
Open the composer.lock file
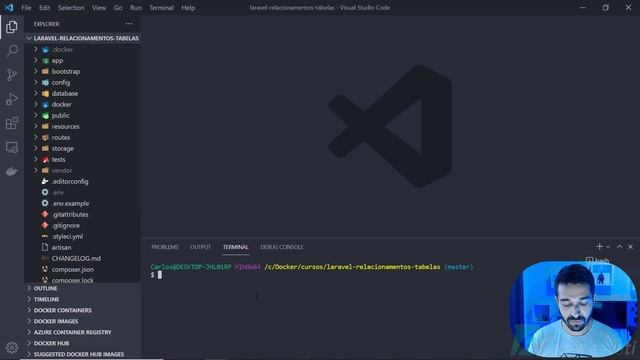[x=82, y=280]
